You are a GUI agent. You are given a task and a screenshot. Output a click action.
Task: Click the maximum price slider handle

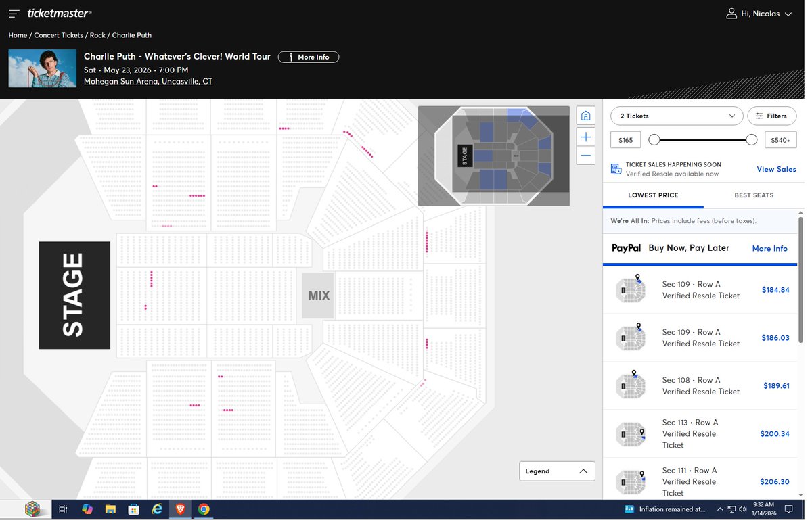[751, 139]
